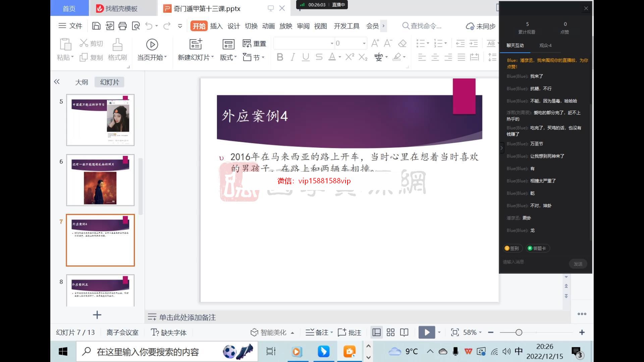Decrease indent level icon

tap(460, 43)
